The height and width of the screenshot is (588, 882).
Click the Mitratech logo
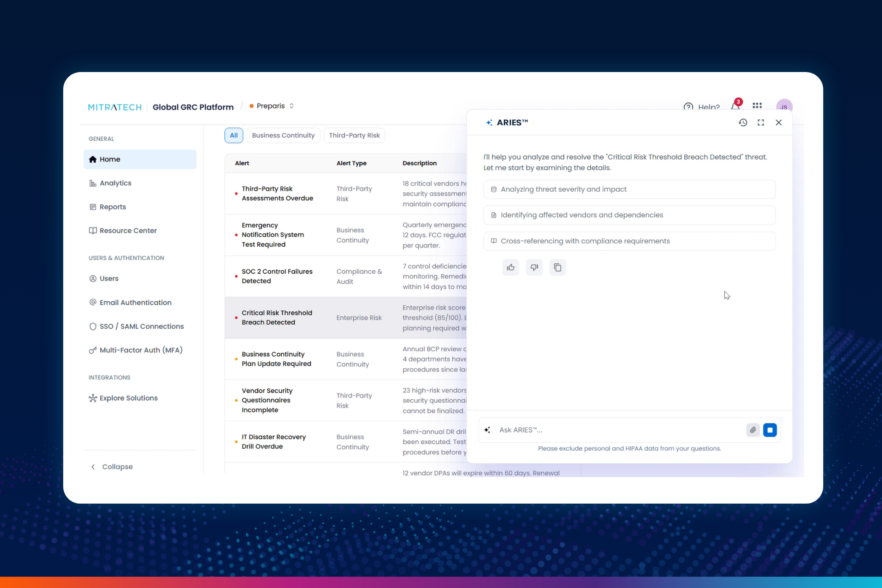[x=115, y=107]
